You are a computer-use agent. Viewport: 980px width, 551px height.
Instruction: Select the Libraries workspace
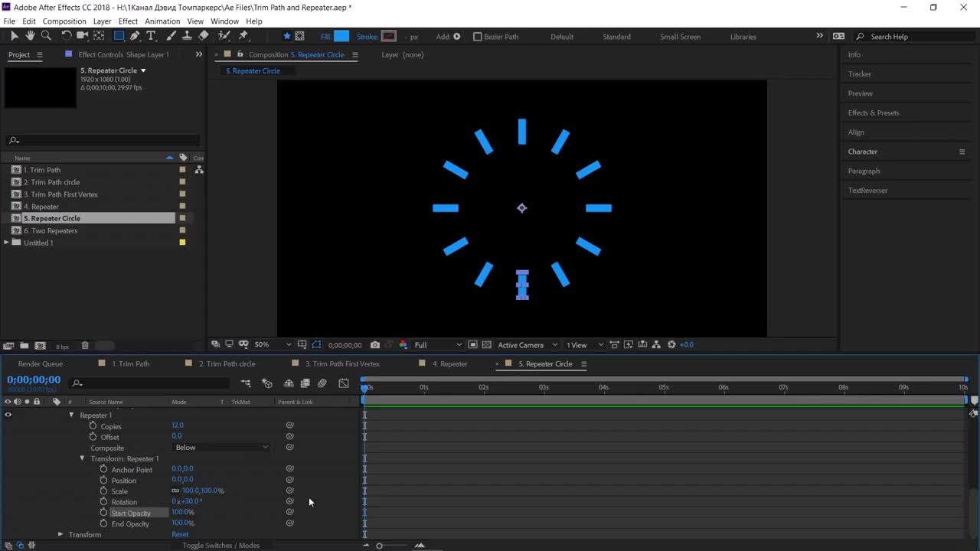click(x=743, y=37)
